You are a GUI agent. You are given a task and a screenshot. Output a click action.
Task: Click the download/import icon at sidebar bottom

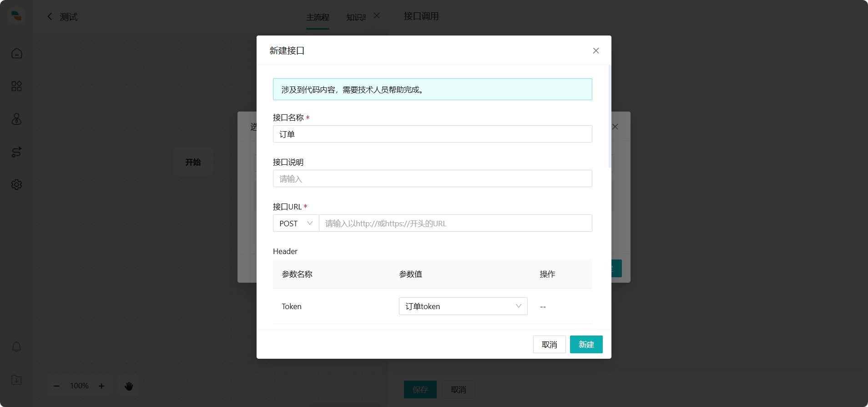[x=17, y=380]
